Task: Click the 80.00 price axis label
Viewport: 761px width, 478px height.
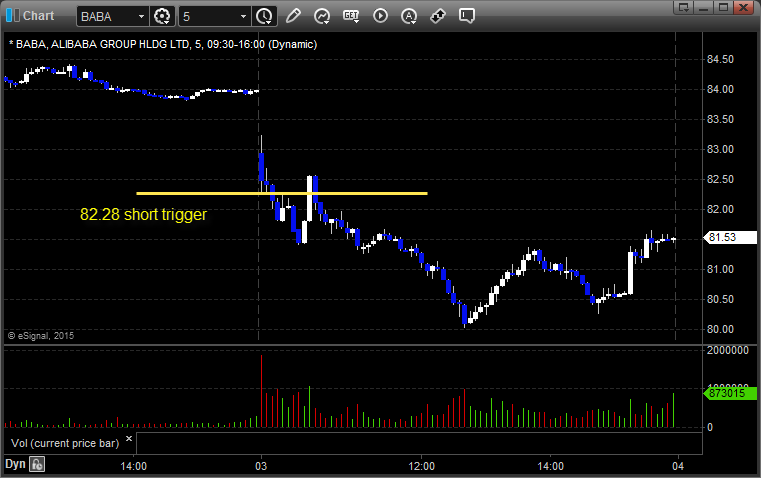Action: [x=720, y=329]
